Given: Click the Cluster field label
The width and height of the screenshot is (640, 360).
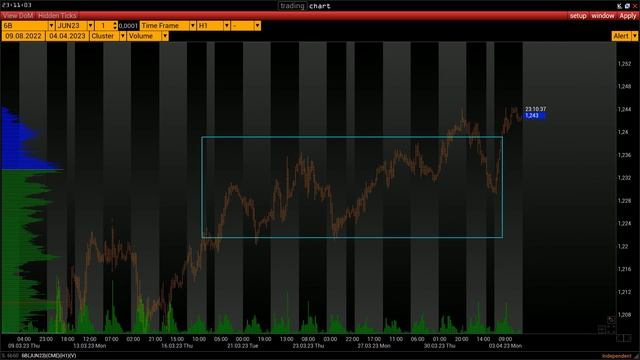Looking at the screenshot, I should [104, 36].
